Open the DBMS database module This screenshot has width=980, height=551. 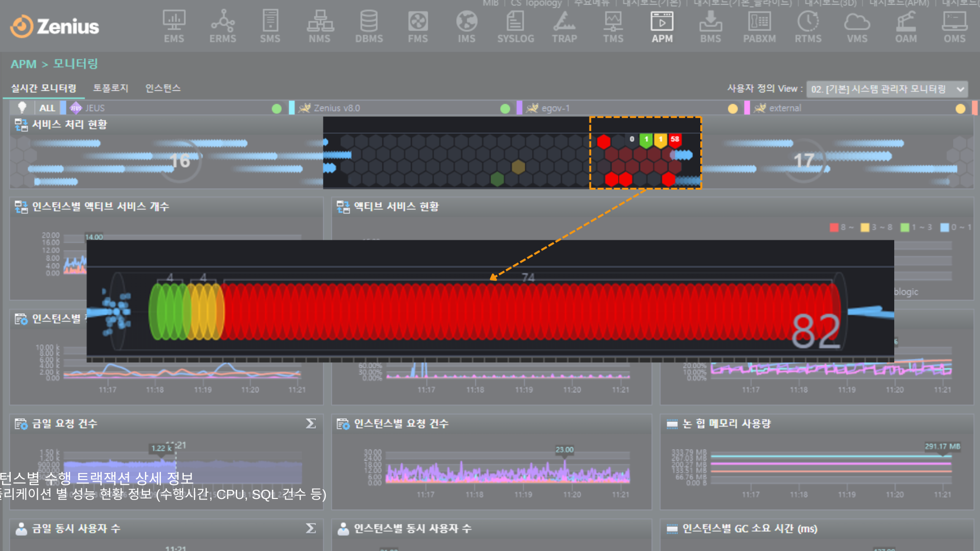(x=369, y=27)
